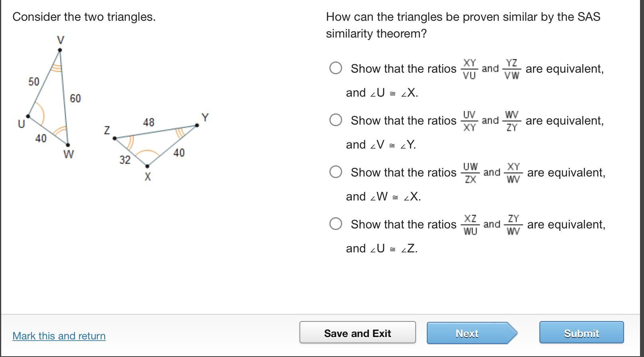Click the vertex U dot on the diagram
The width and height of the screenshot is (644, 357).
[x=28, y=116]
